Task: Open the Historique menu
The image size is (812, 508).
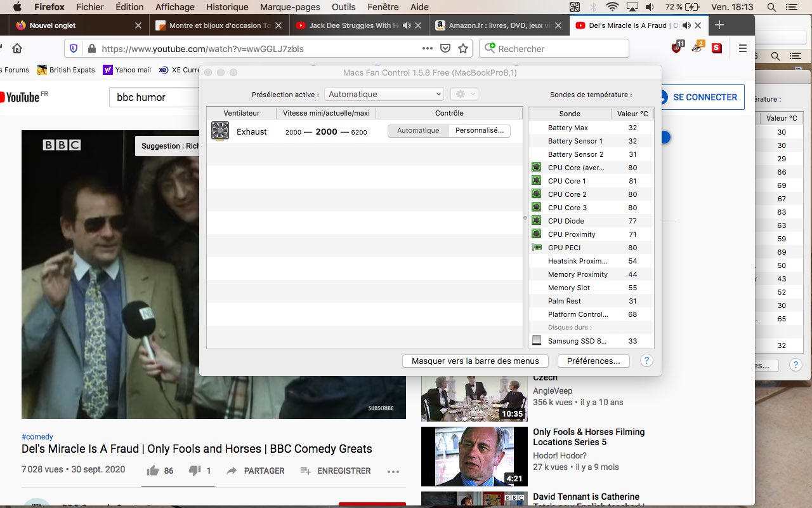Action: 227,7
